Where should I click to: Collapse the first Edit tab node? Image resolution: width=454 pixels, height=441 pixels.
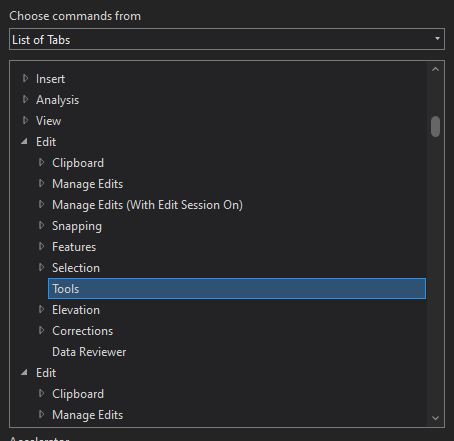24,142
